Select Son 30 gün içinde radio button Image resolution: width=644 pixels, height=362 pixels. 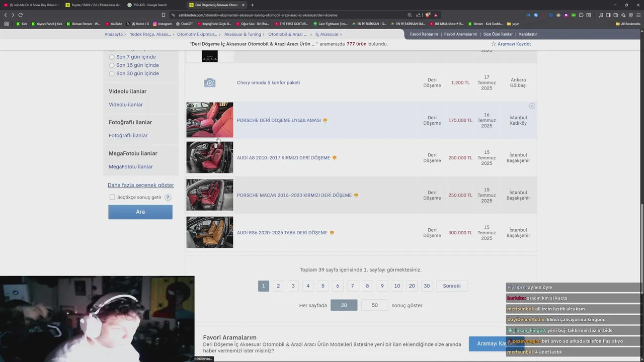[x=112, y=73]
